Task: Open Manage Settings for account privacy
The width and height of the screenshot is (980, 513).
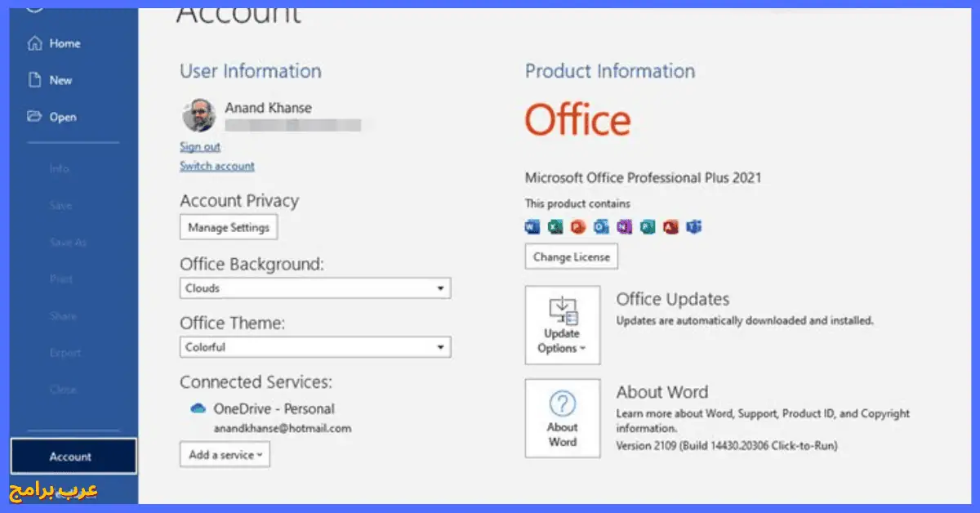Action: point(229,227)
